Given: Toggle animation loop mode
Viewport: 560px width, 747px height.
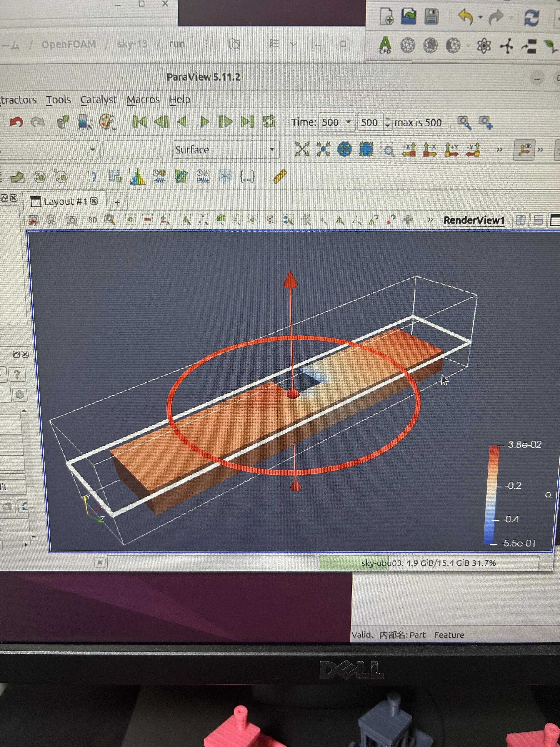Looking at the screenshot, I should pyautogui.click(x=269, y=122).
